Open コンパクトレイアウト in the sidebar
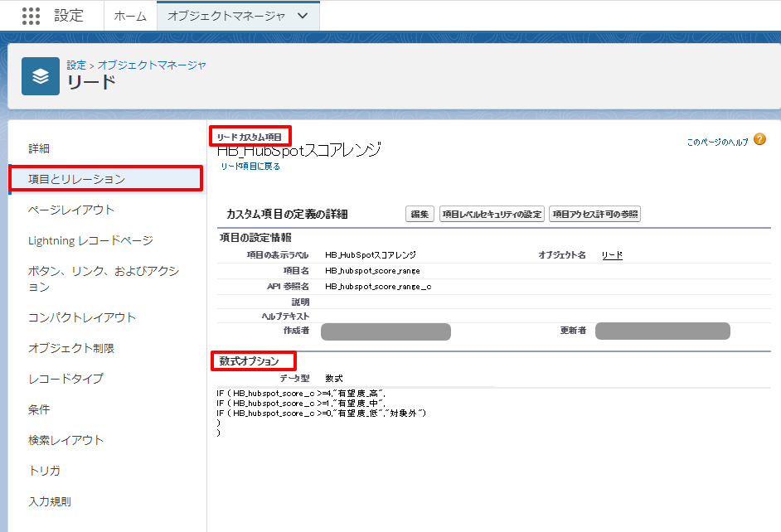This screenshot has height=532, width=781. (82, 317)
